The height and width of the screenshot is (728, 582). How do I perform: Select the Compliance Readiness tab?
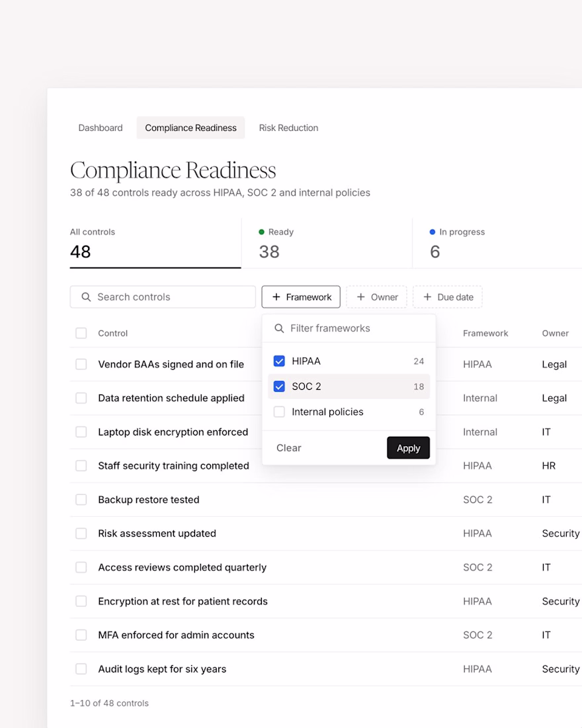click(190, 128)
